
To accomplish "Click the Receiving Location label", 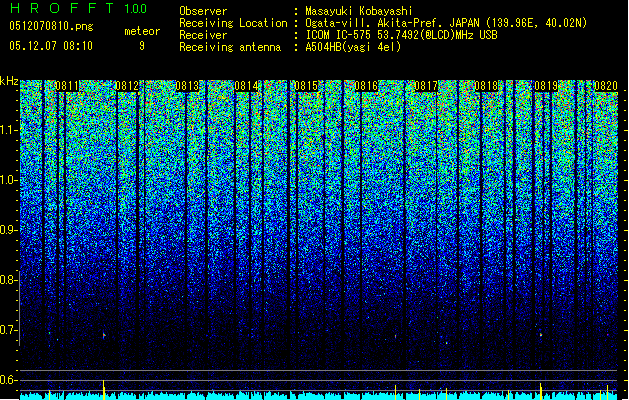I will (x=233, y=23).
